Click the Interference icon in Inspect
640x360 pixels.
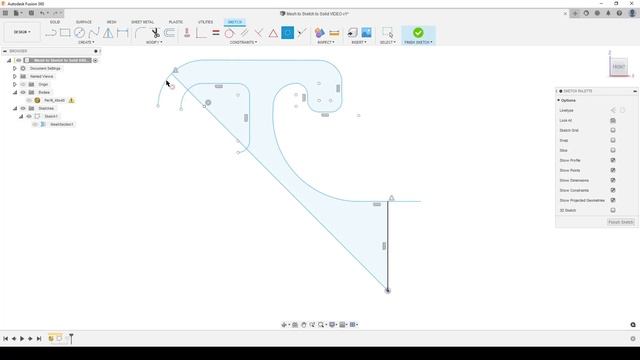[320, 33]
